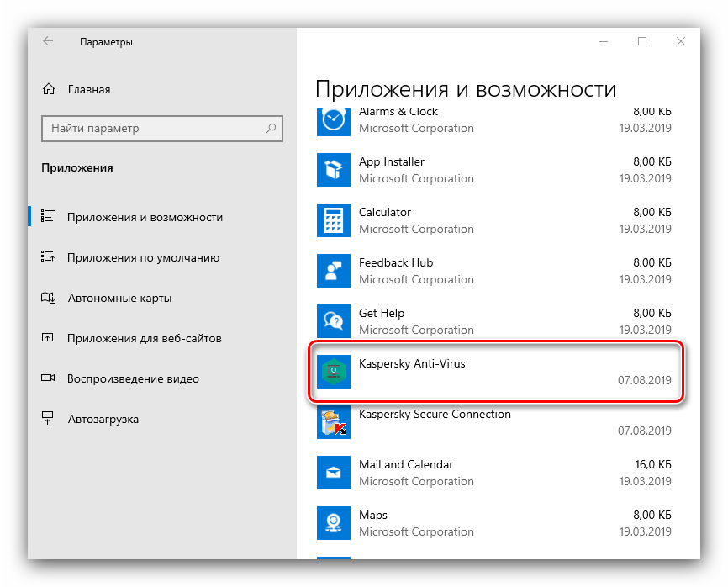Click the Найти параметр search field
The height and width of the screenshot is (587, 728).
tap(151, 129)
